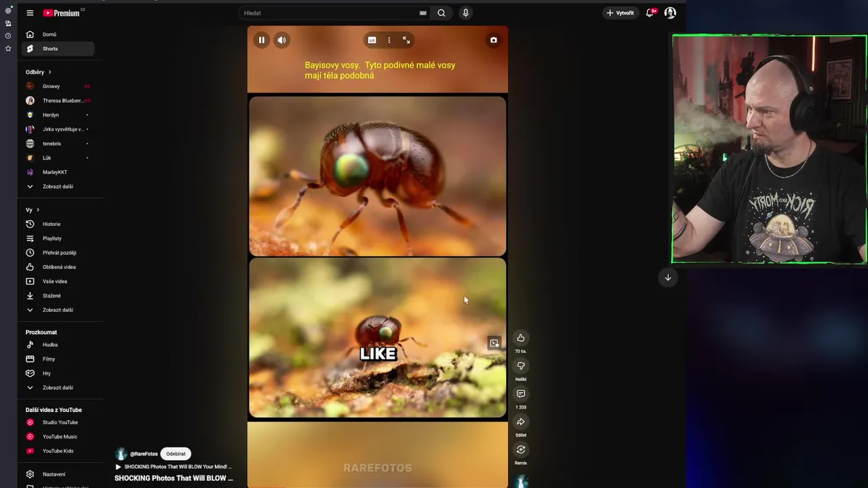Click the search magnifier button

441,13
